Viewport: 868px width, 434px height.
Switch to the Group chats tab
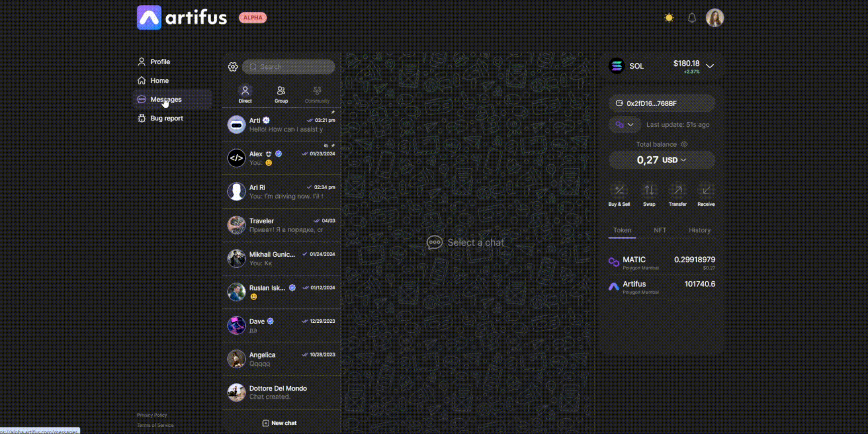click(281, 94)
